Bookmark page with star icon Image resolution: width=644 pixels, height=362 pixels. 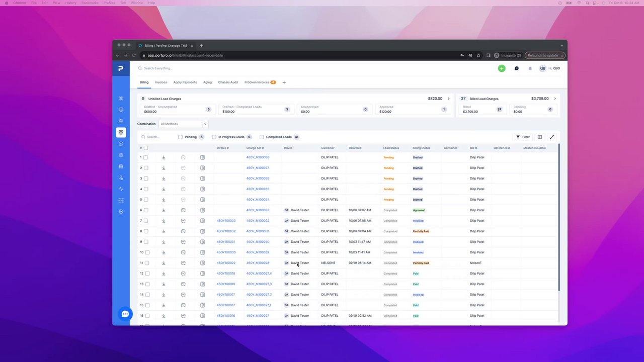click(x=478, y=55)
